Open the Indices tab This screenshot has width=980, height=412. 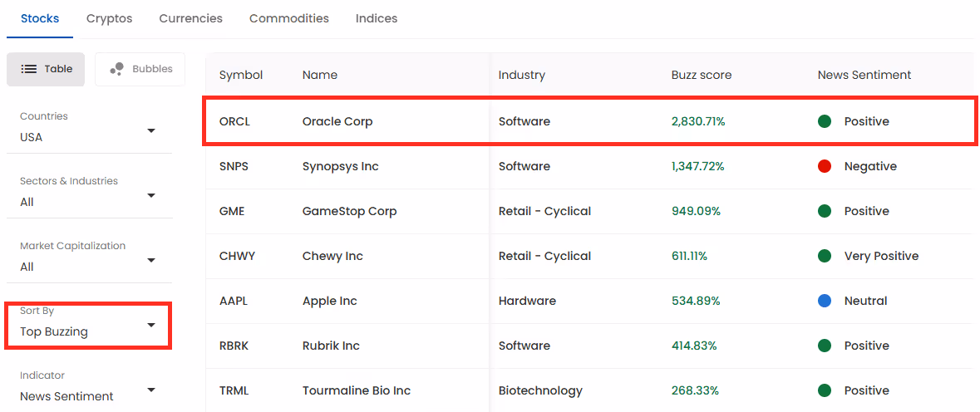click(377, 19)
